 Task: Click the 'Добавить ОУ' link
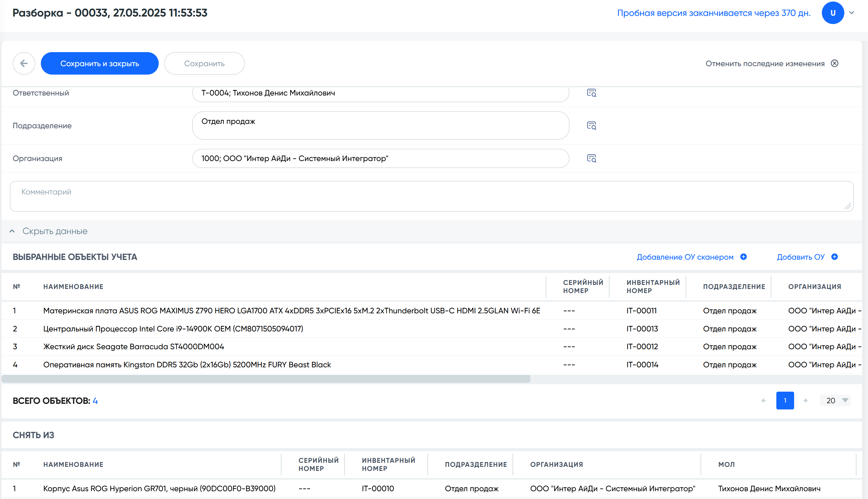pyautogui.click(x=801, y=257)
